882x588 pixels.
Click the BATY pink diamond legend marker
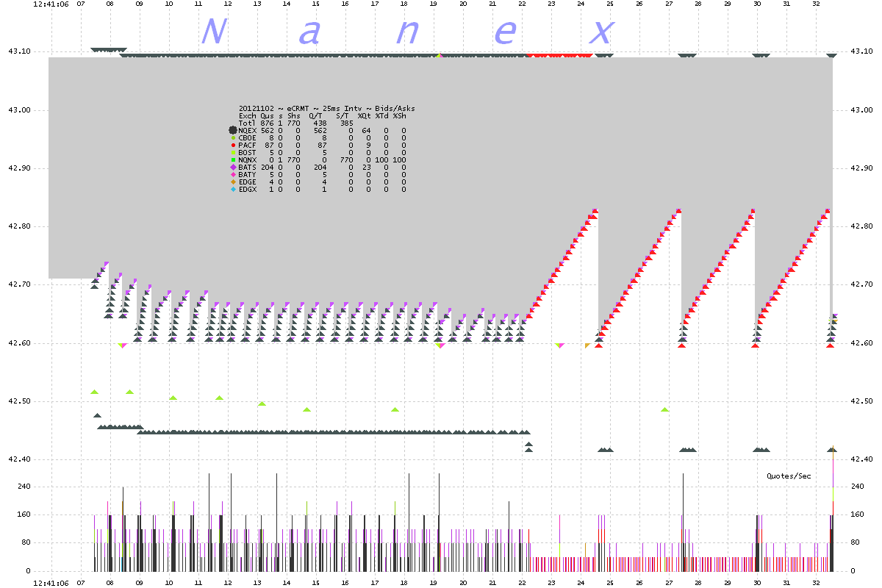click(233, 174)
